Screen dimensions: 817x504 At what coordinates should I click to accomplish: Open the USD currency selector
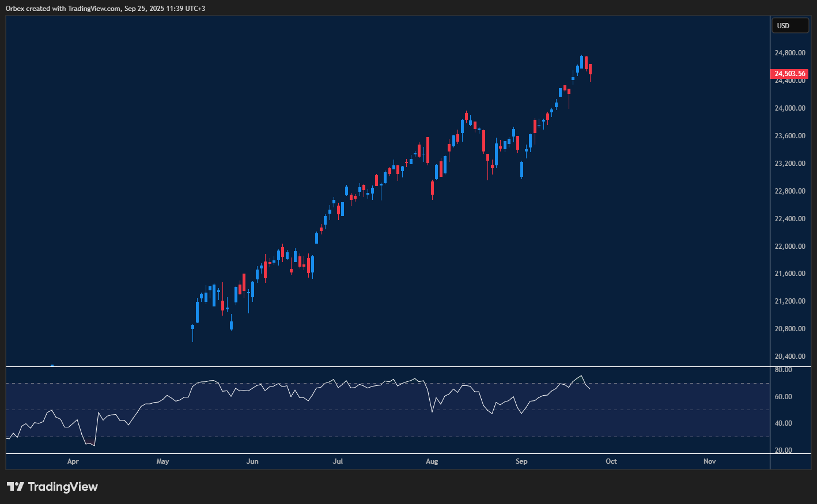tap(790, 25)
